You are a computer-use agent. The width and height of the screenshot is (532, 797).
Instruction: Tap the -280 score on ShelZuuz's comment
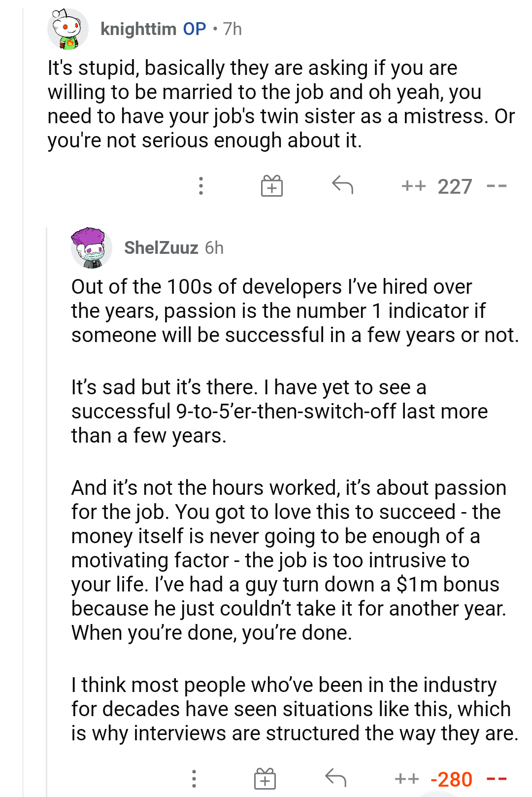click(x=451, y=779)
